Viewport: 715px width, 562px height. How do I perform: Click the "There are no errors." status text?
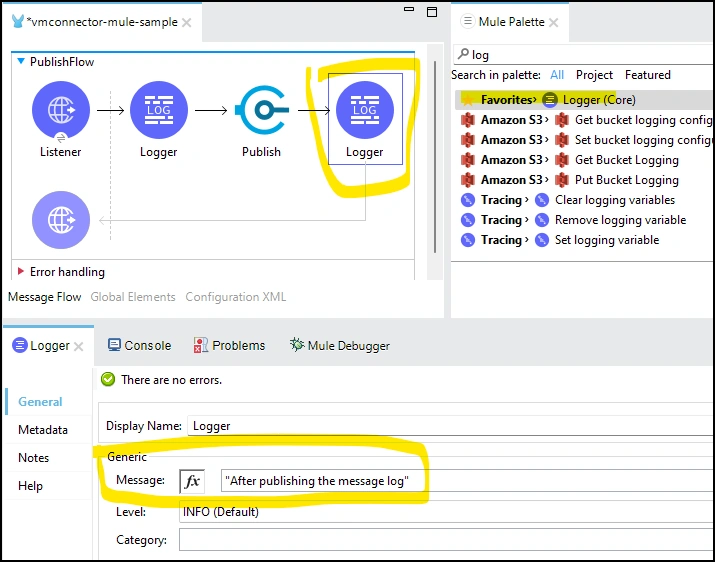pos(171,380)
